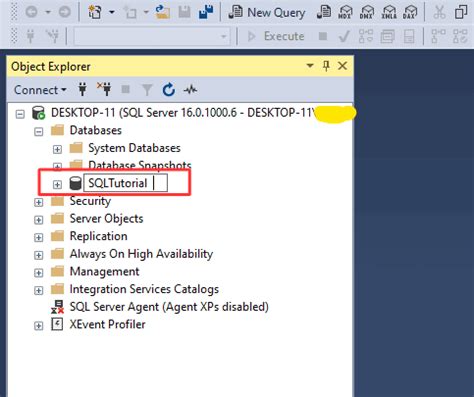Screen dimensions: 474x397
Task: Expand the Security folder
Action: click(x=39, y=202)
